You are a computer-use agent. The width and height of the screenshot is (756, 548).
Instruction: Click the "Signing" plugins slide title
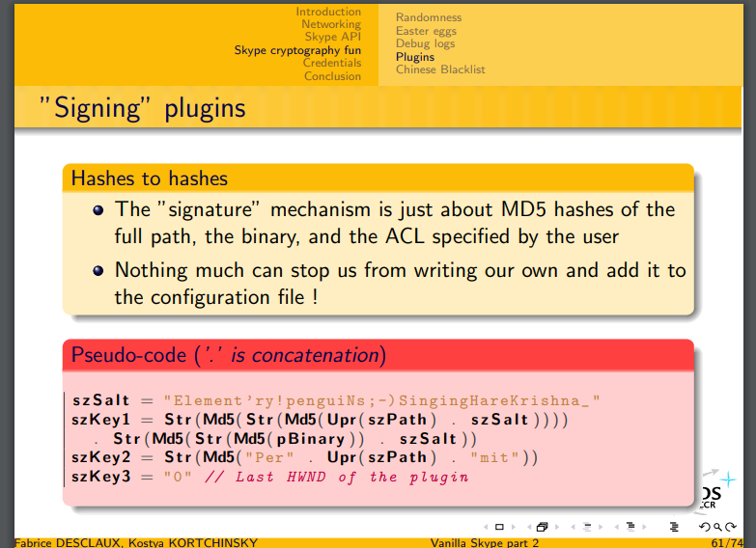coord(143,107)
